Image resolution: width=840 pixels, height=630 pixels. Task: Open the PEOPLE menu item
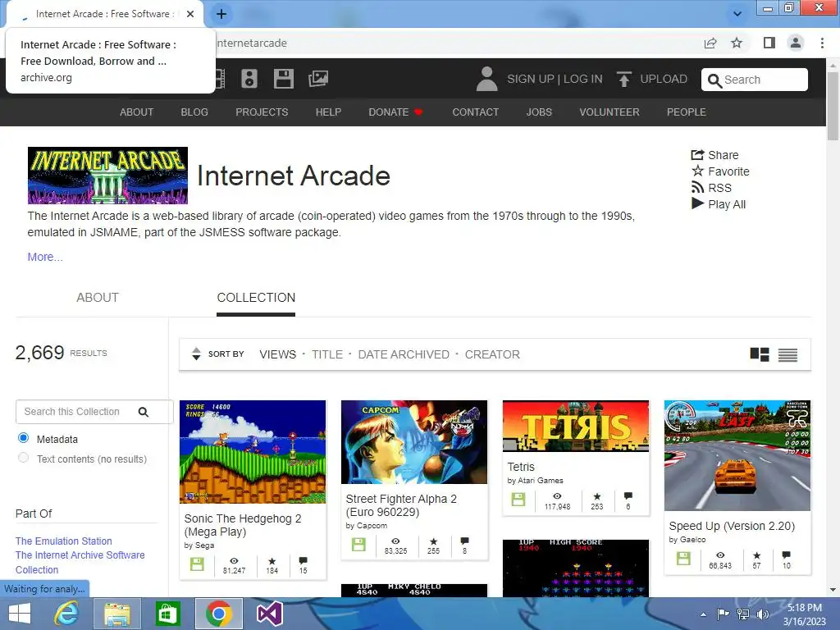[687, 112]
